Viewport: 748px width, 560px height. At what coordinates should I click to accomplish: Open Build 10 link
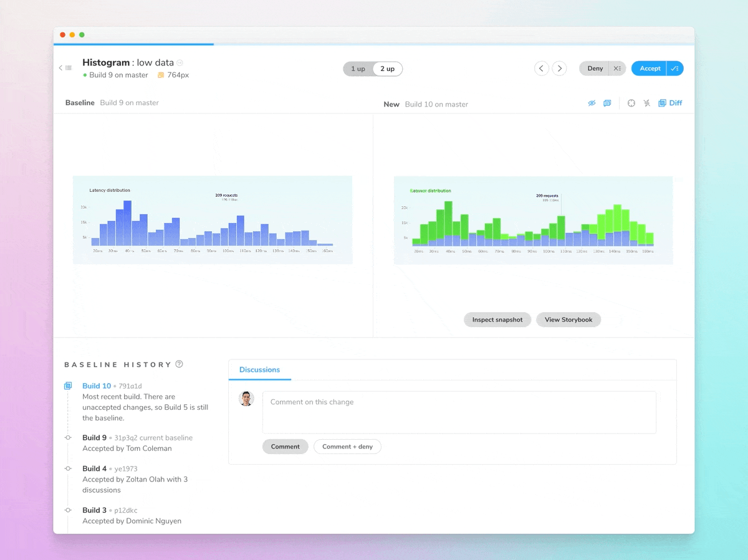point(97,386)
